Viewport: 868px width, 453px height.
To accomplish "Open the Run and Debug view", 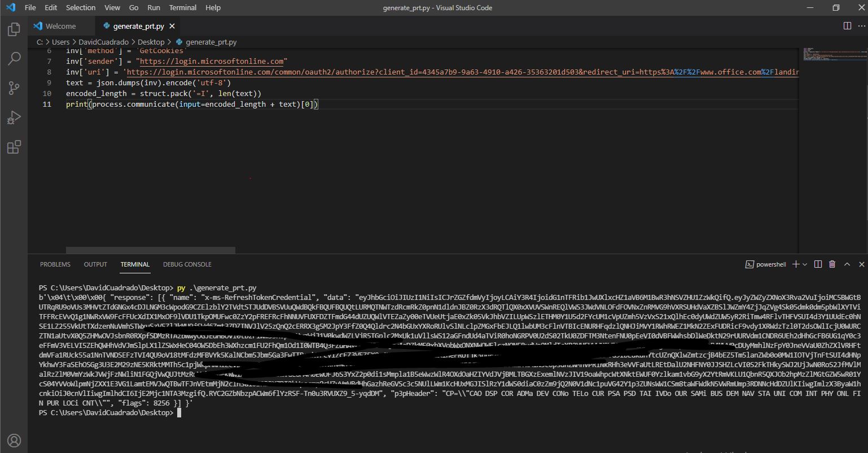I will (x=14, y=117).
